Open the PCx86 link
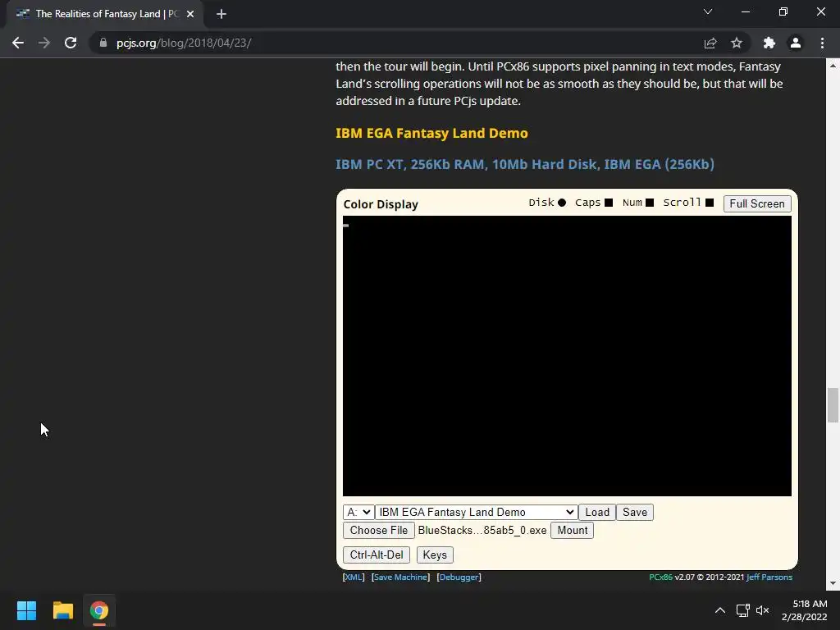This screenshot has height=630, width=840. click(660, 577)
